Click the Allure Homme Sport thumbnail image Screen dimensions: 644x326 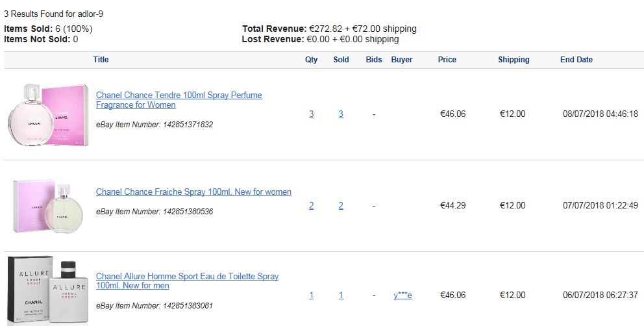coord(48,290)
